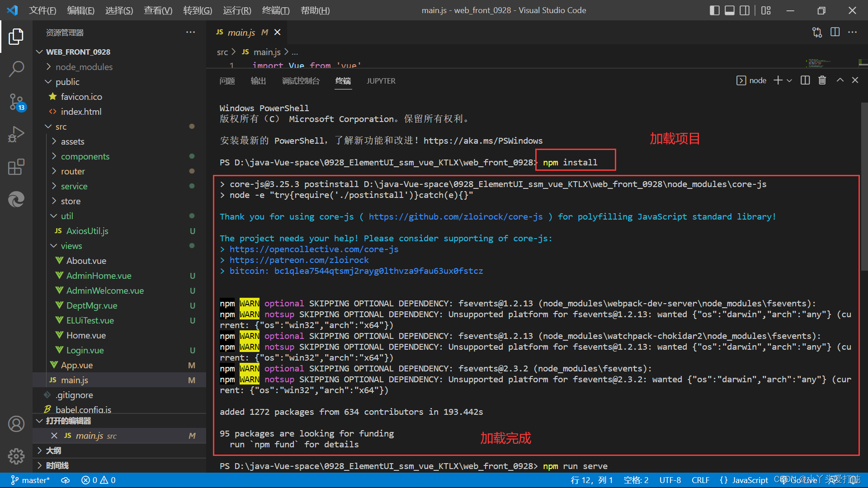This screenshot has height=488, width=868.
Task: Open the Extensions view
Action: pos(16,167)
